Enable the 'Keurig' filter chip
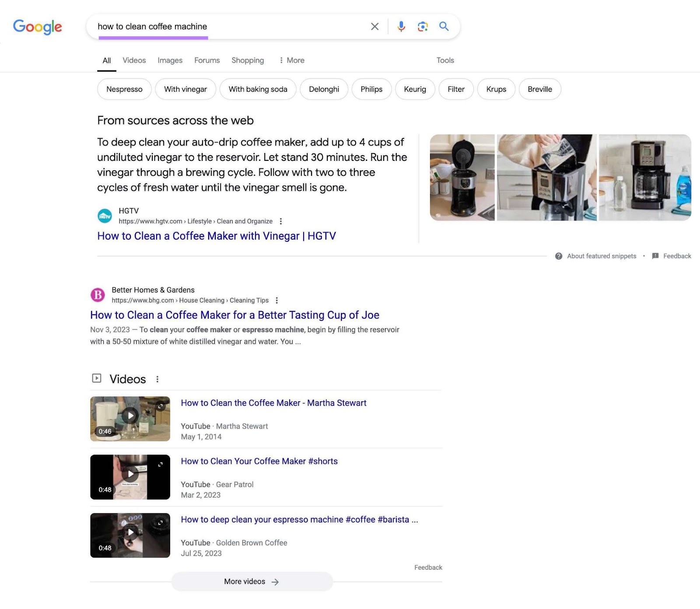 (415, 89)
